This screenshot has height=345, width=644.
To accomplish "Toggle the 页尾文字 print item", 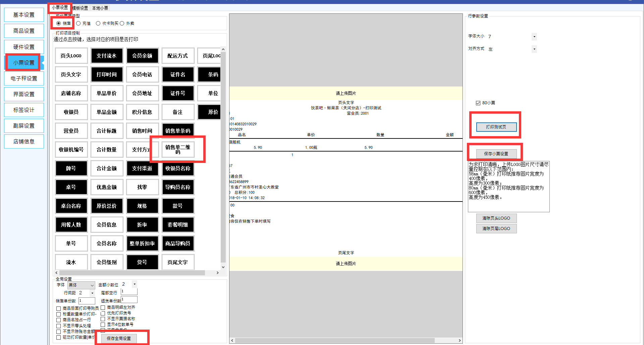I will click(178, 262).
